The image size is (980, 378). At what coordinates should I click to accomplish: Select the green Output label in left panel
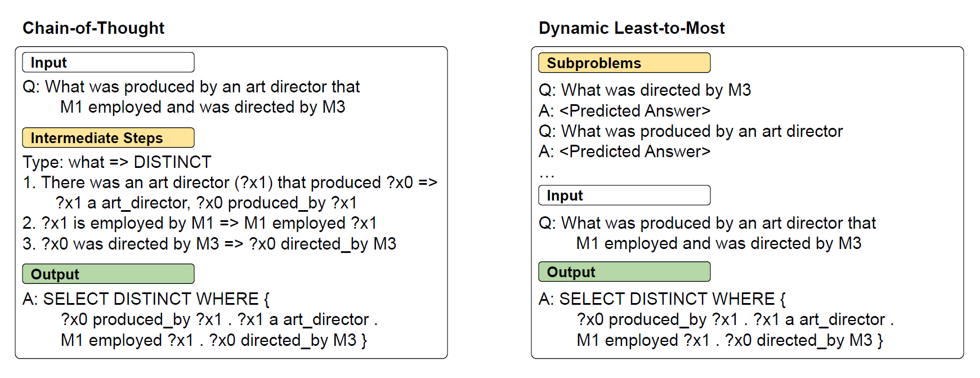pos(108,274)
